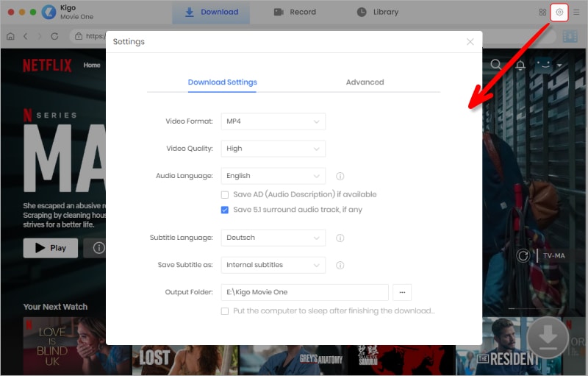Navigate forward with the right arrow

(40, 36)
